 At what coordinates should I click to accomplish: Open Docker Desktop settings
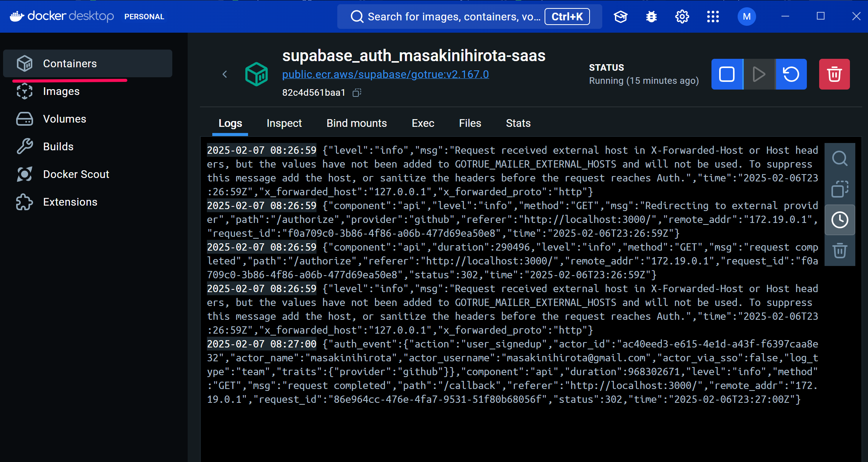click(x=682, y=17)
